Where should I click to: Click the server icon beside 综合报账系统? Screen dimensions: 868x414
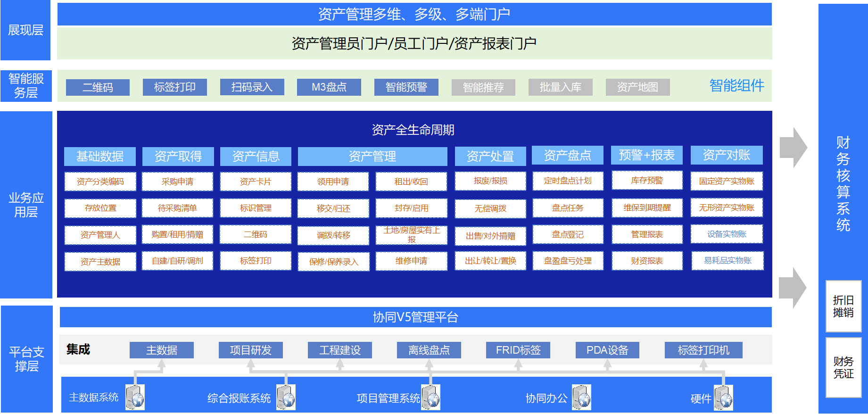[x=286, y=397]
